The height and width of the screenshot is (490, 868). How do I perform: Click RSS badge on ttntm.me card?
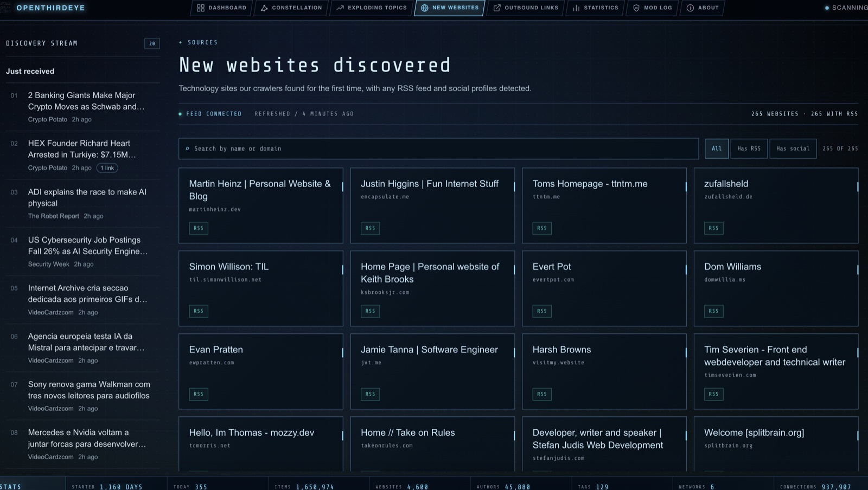click(542, 228)
